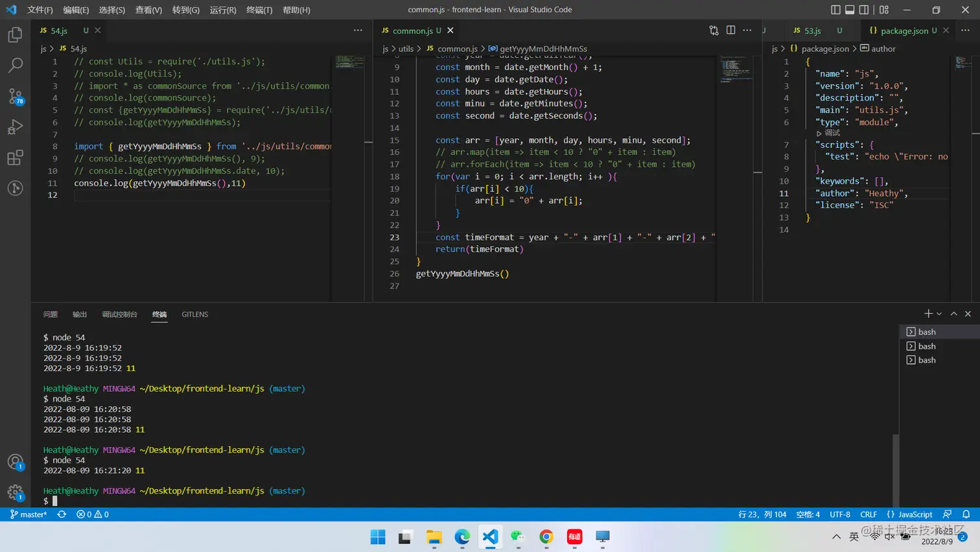Screen dimensions: 980x552
Task: Open the 终端(T) menu
Action: [259, 10]
